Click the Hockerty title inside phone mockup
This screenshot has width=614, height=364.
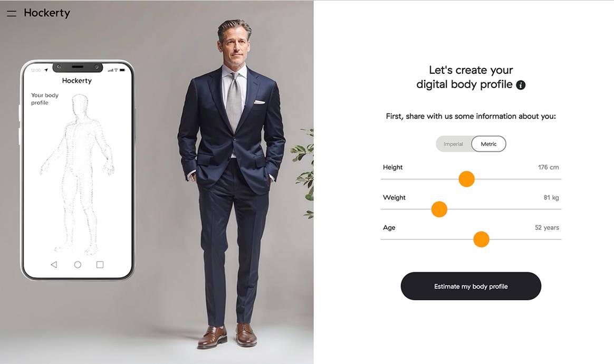click(x=77, y=81)
